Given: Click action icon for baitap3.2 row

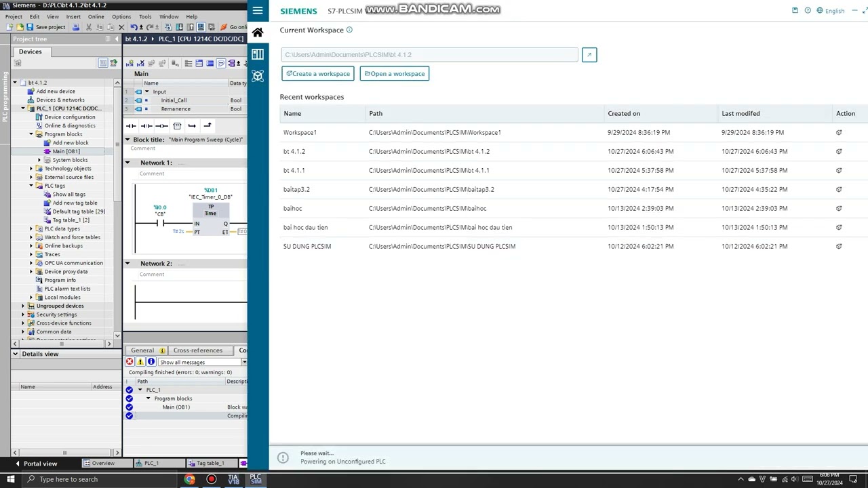Looking at the screenshot, I should (x=839, y=190).
